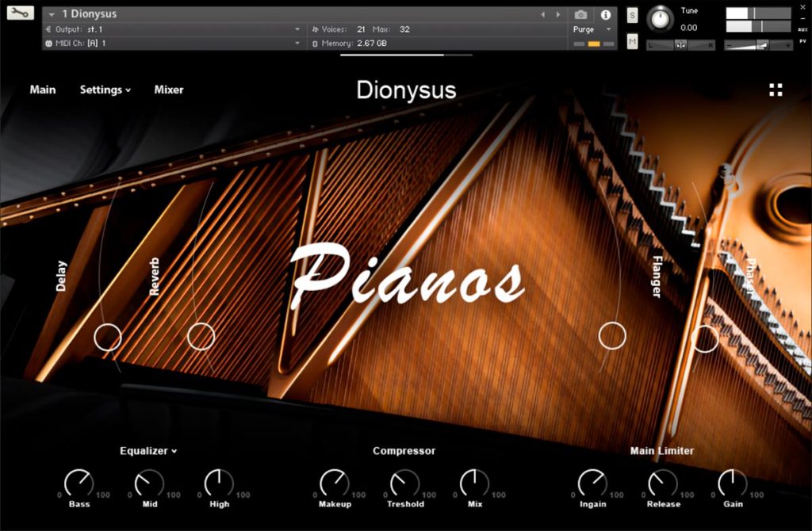
Task: Expand the Settings menu
Action: 105,90
